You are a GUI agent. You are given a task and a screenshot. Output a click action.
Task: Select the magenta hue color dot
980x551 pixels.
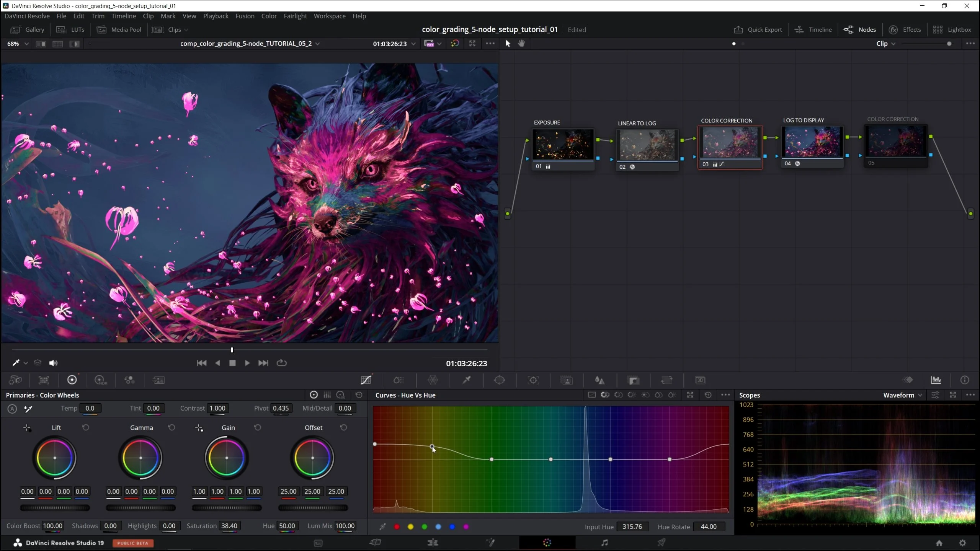(x=466, y=527)
